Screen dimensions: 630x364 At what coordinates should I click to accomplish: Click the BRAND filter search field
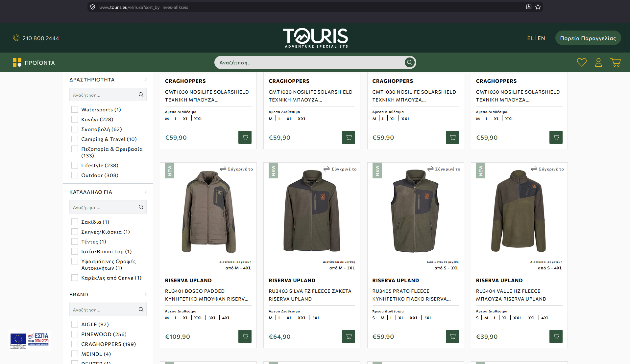108,309
